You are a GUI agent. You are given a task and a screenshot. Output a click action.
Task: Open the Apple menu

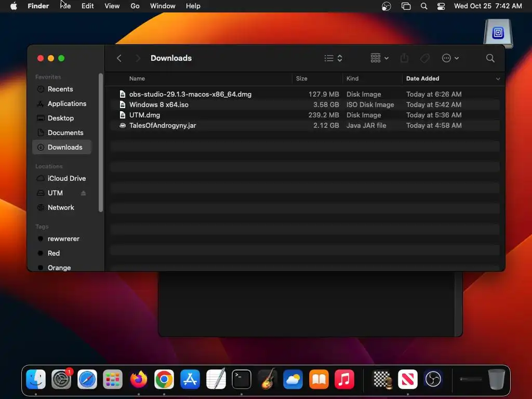(14, 6)
